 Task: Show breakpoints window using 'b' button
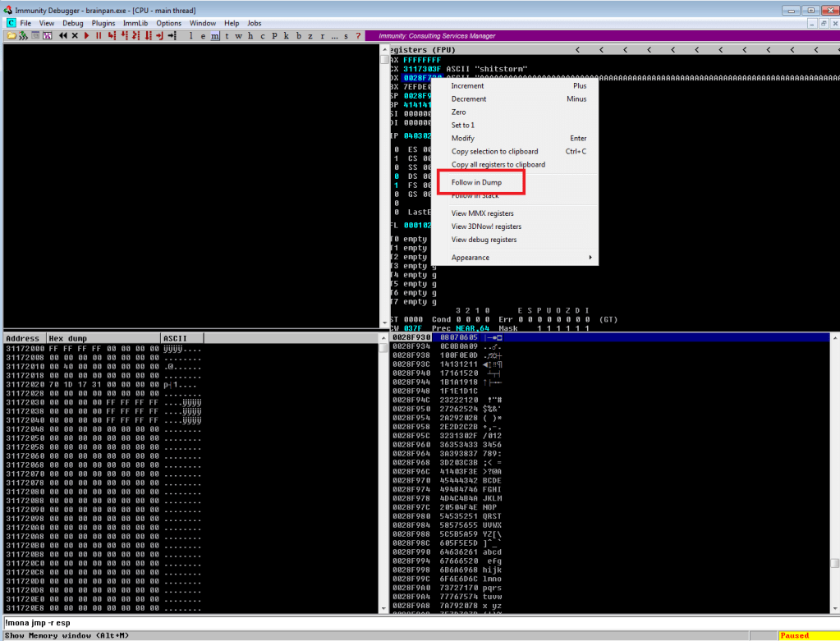(x=298, y=36)
